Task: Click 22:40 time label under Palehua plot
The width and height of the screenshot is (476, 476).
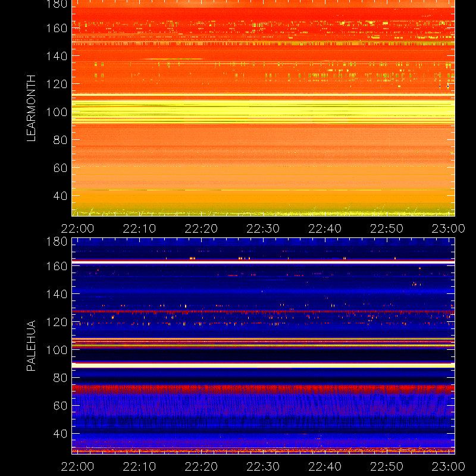Action: (325, 466)
